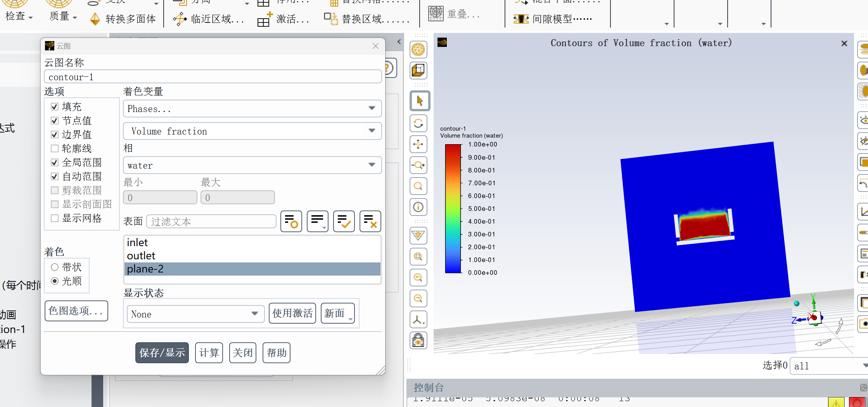This screenshot has width=868, height=407.
Task: Select the 光顺 (smooth) coloring radio
Action: pyautogui.click(x=55, y=281)
